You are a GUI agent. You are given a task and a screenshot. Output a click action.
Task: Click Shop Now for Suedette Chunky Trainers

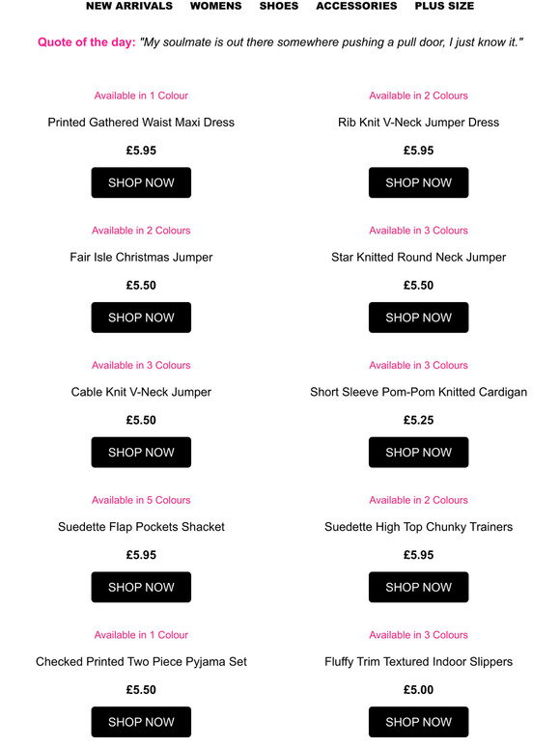point(418,587)
